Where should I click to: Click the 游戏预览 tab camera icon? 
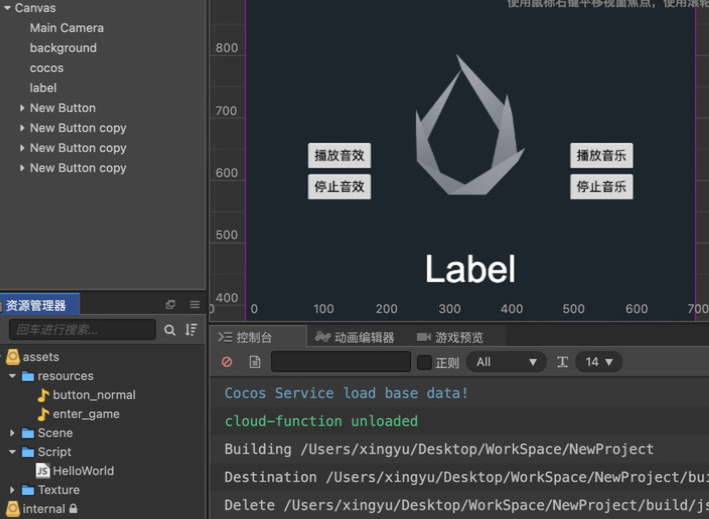click(x=424, y=337)
